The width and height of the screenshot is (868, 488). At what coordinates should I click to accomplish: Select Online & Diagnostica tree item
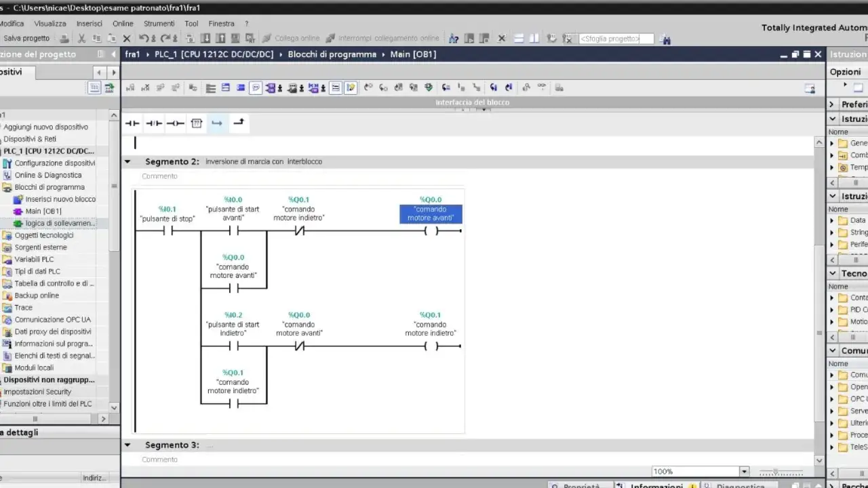tap(48, 175)
